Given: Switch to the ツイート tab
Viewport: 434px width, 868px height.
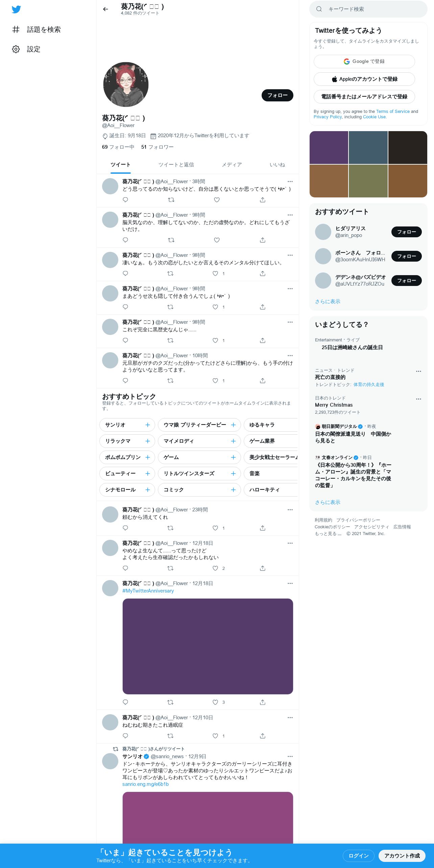Looking at the screenshot, I should (x=120, y=165).
